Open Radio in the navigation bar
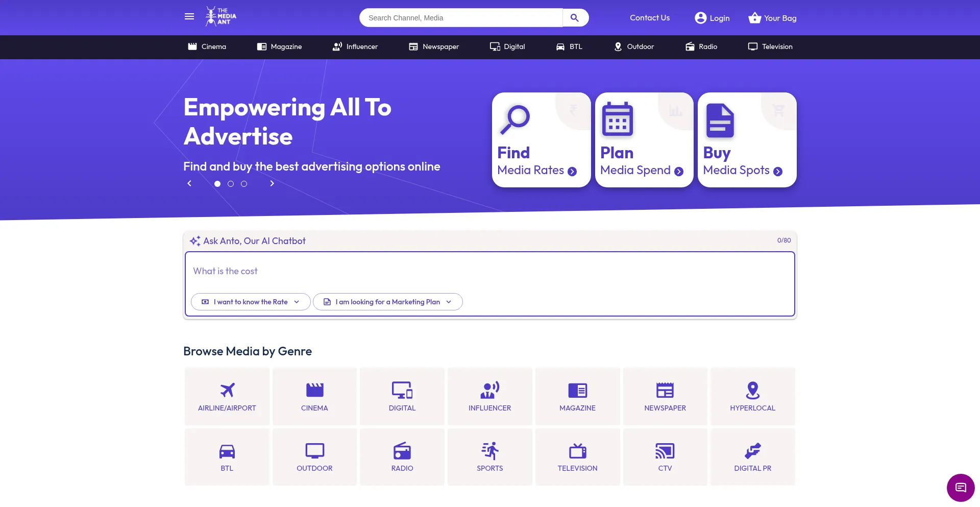 point(701,46)
